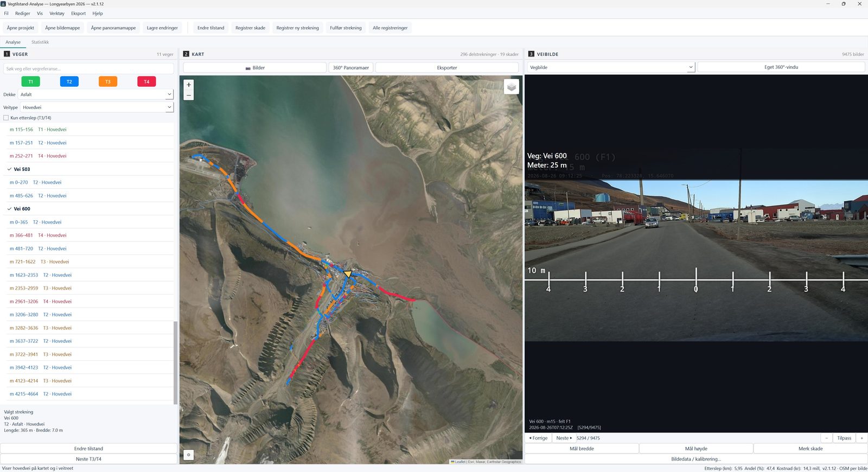Toggle the green T1 condition filter
The height and width of the screenshot is (472, 868).
[31, 81]
